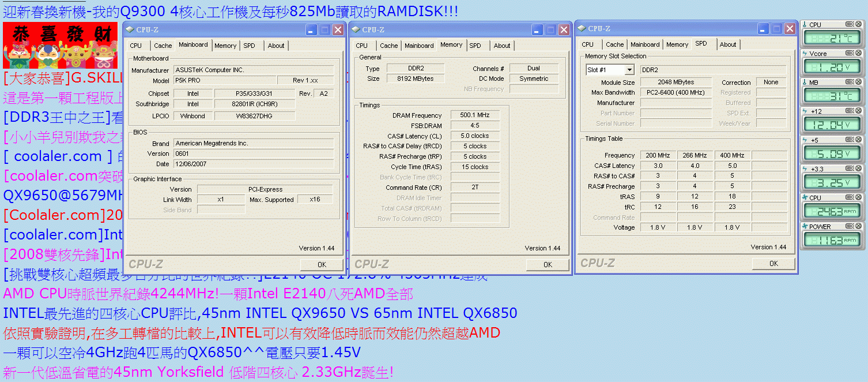Click thermometer icon on CPU temperature widget
The height and width of the screenshot is (382, 868).
805,25
